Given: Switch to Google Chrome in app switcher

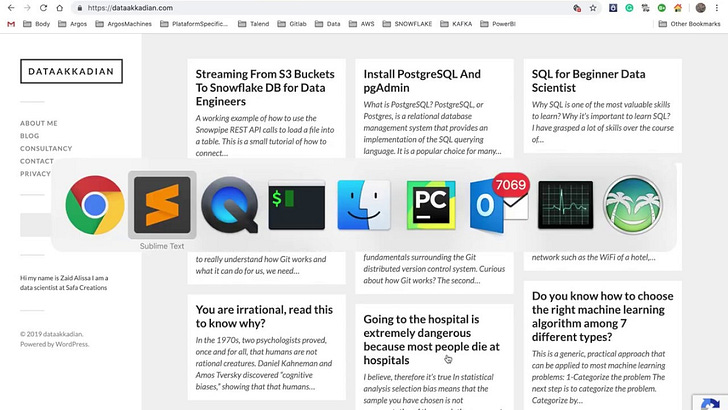Looking at the screenshot, I should pos(95,205).
